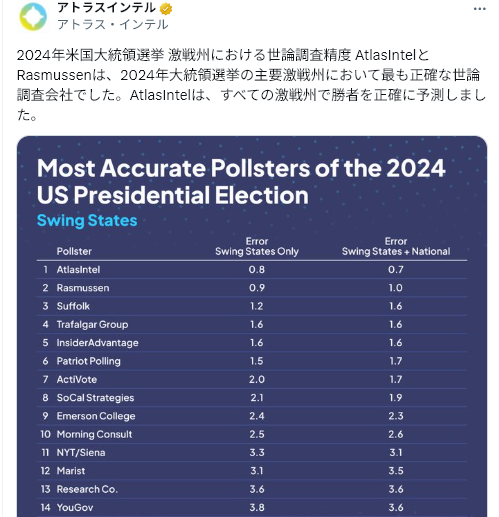Click the アトラス・インテル handle text

coord(113,24)
